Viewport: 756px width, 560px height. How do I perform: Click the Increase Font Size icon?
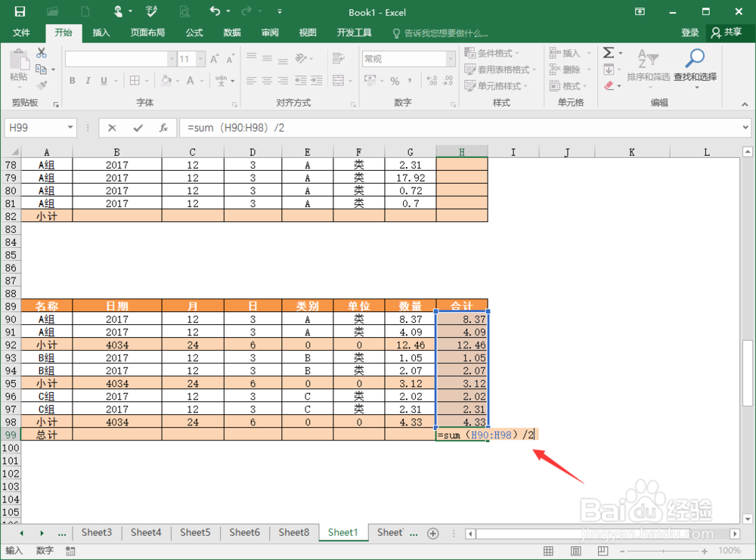point(214,59)
